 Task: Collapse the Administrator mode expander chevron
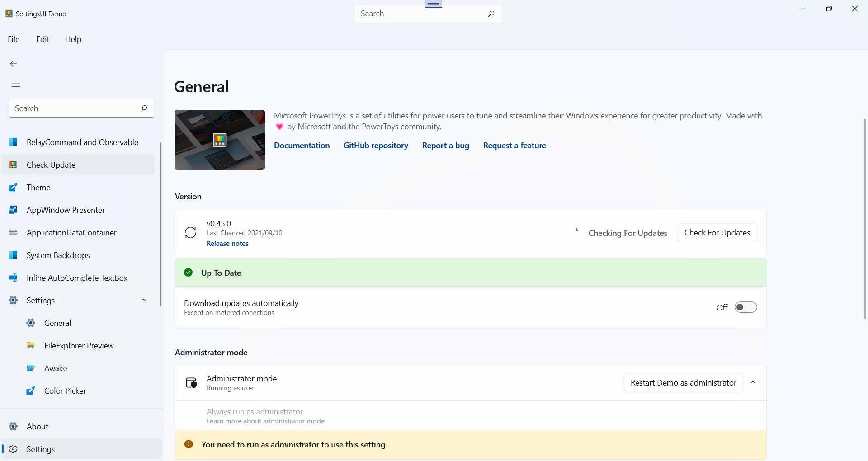point(753,382)
